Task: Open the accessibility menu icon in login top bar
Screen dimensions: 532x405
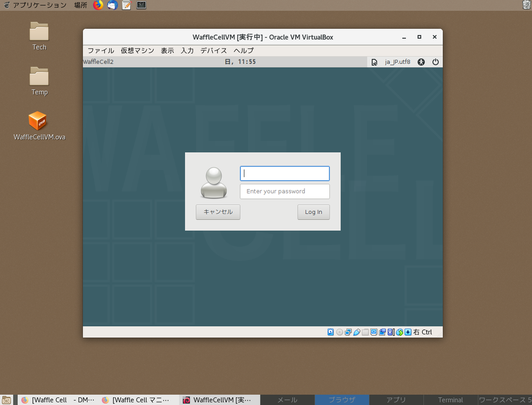Action: coord(421,62)
